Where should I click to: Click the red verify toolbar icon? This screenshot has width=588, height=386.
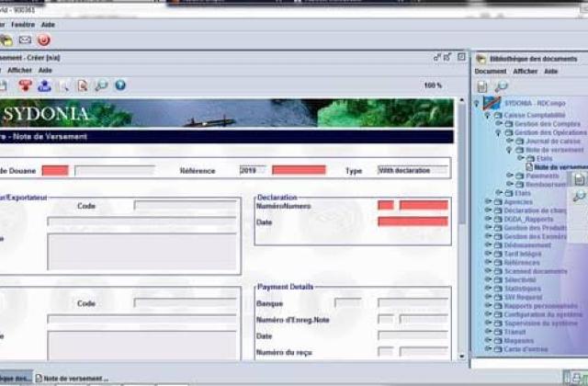25,85
